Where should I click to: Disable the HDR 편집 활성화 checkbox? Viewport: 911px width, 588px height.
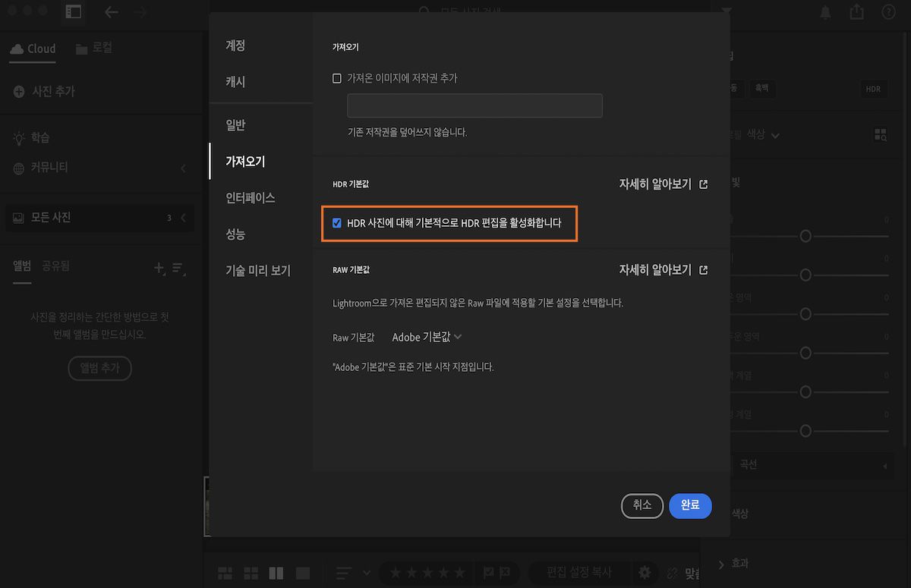click(337, 223)
